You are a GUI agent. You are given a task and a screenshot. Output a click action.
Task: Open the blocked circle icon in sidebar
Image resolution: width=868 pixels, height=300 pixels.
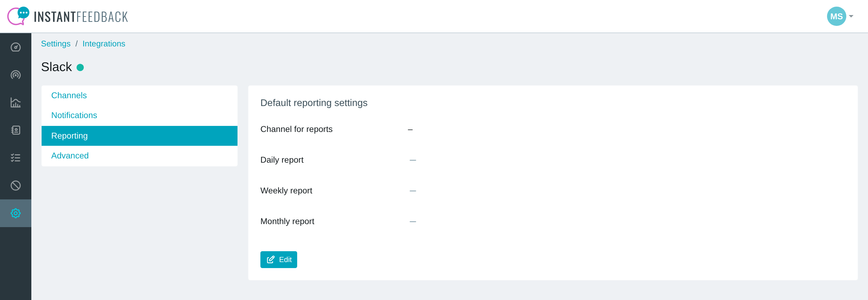pos(15,186)
